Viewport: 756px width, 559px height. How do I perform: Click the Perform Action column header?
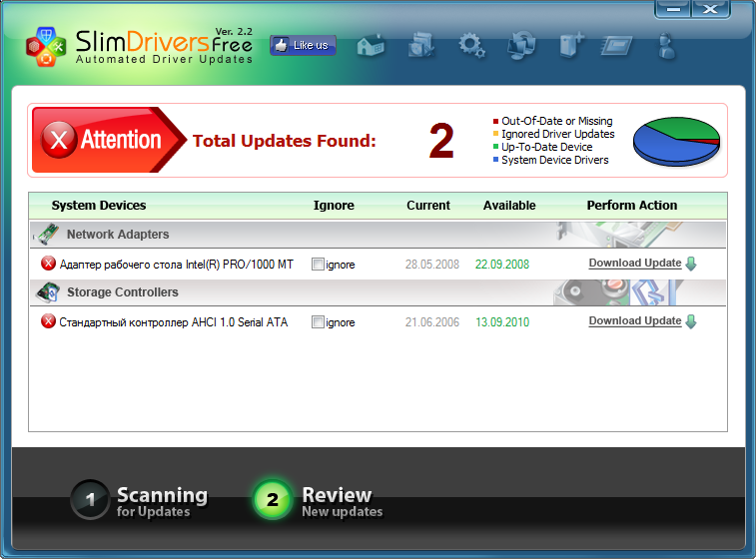tap(631, 206)
